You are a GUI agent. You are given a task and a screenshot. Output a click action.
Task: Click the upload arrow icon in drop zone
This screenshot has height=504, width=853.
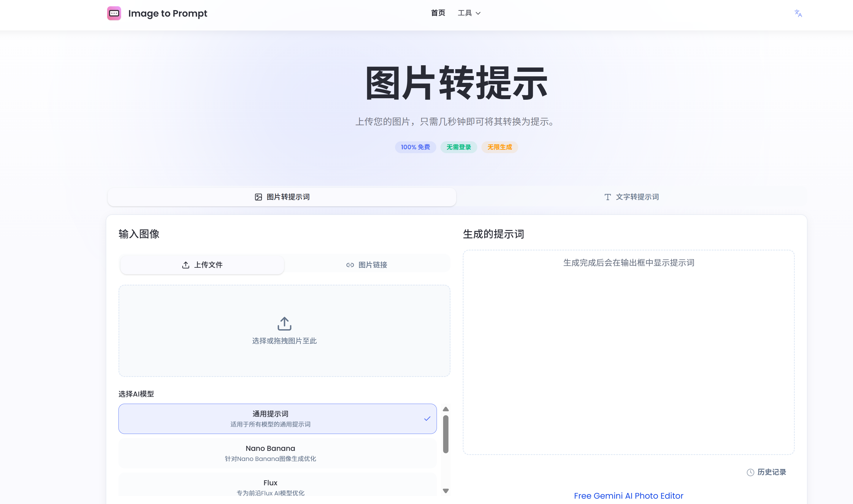pos(284,324)
